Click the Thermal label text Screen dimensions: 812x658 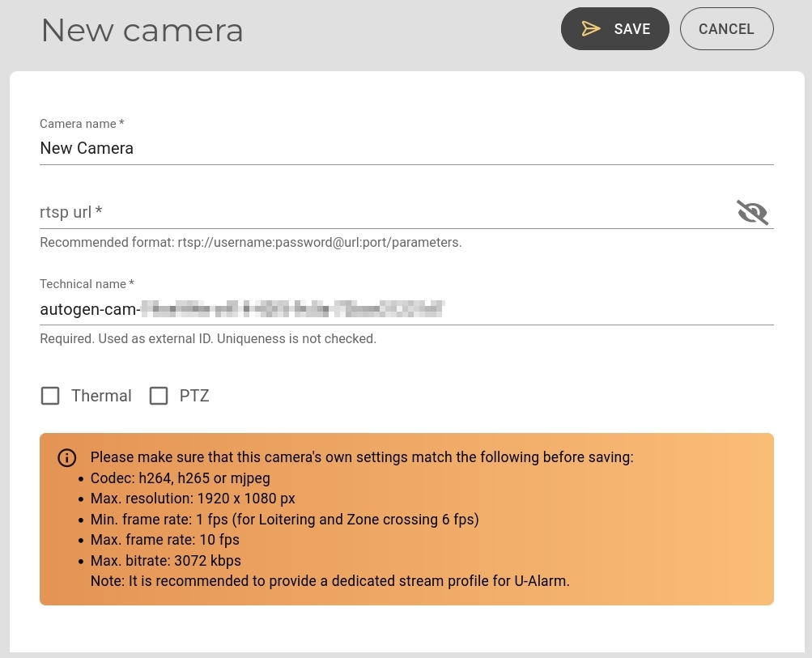(101, 396)
